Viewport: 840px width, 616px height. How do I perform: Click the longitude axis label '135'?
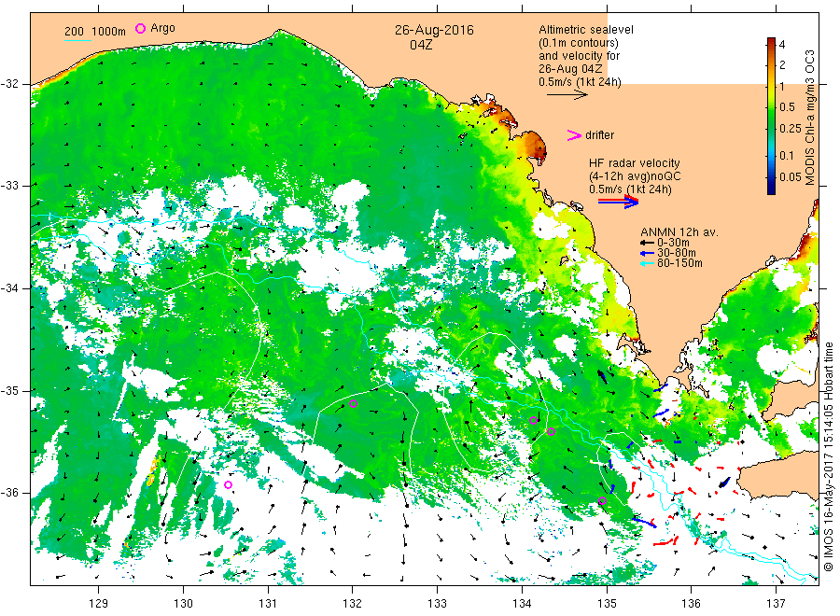(x=607, y=604)
